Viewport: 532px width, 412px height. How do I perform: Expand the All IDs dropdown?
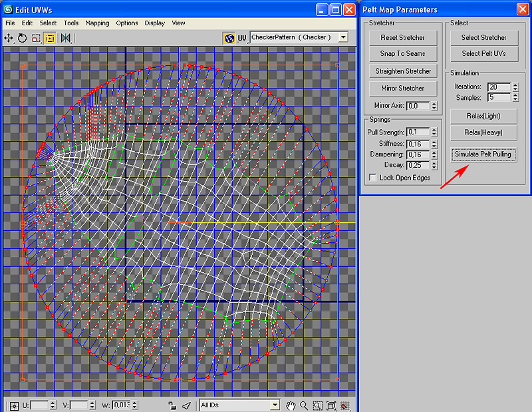coord(275,405)
